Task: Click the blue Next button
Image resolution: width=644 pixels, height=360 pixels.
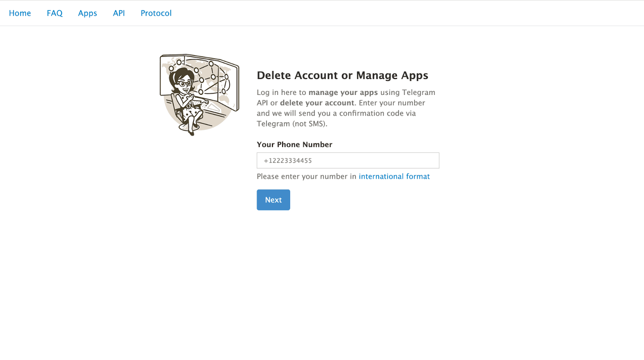Action: click(273, 200)
